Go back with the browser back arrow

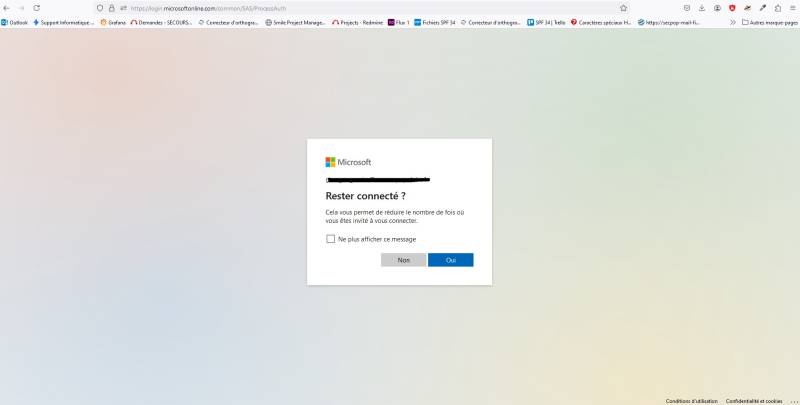point(7,8)
